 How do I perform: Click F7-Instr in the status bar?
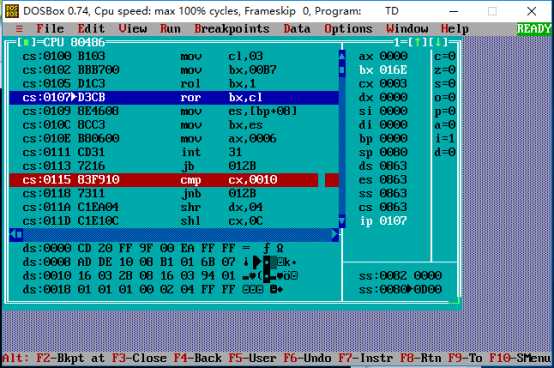tap(366, 358)
